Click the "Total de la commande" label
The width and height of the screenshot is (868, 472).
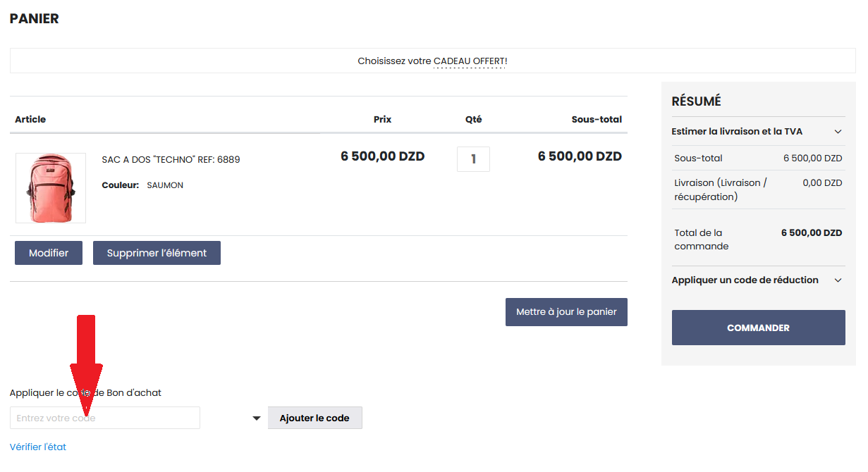[x=698, y=240]
